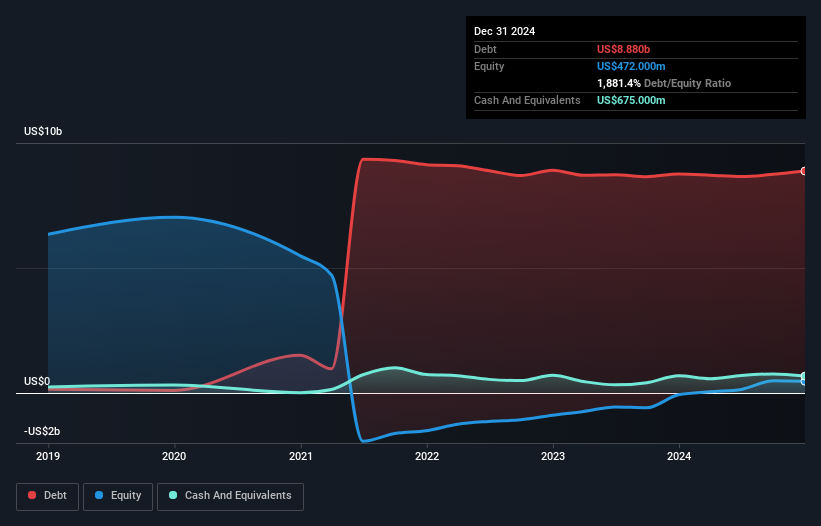
Task: Select the 2024 x-axis label
Action: point(679,456)
